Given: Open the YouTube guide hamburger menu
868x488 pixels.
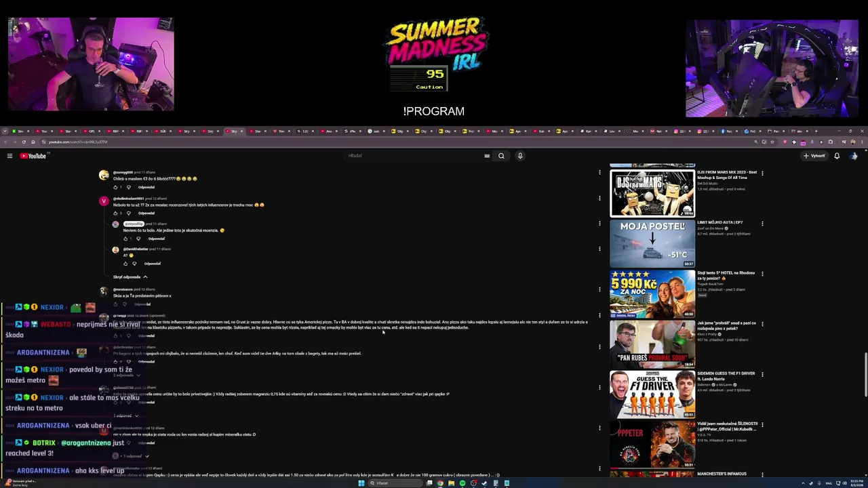Looking at the screenshot, I should 9,156.
